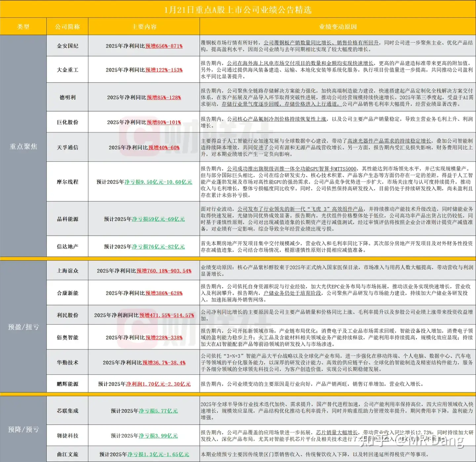Viewport: 476px width, 462px height.
Task: Open 摩尔线程's 净亏损9.50亿元-10.60亿元 link
Action: [x=158, y=182]
